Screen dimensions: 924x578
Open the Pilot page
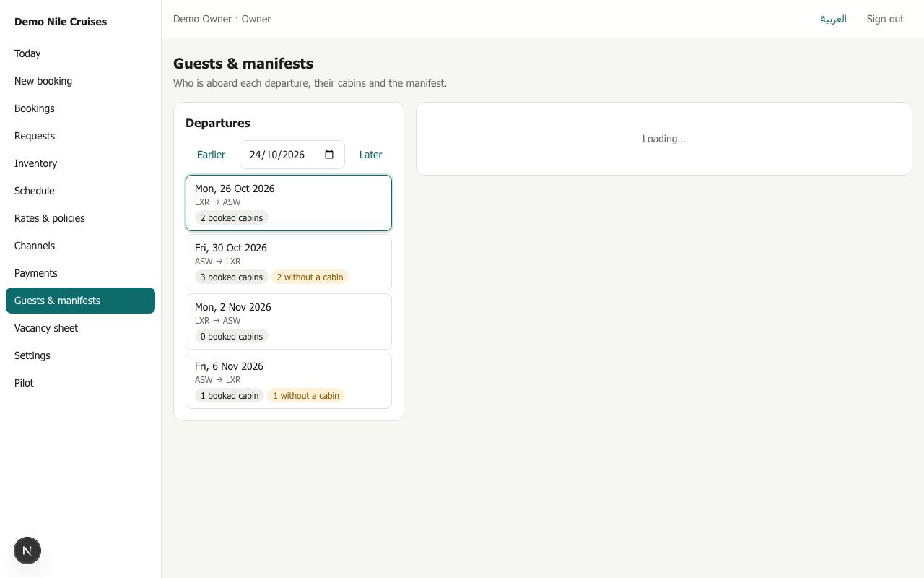[x=80, y=383]
